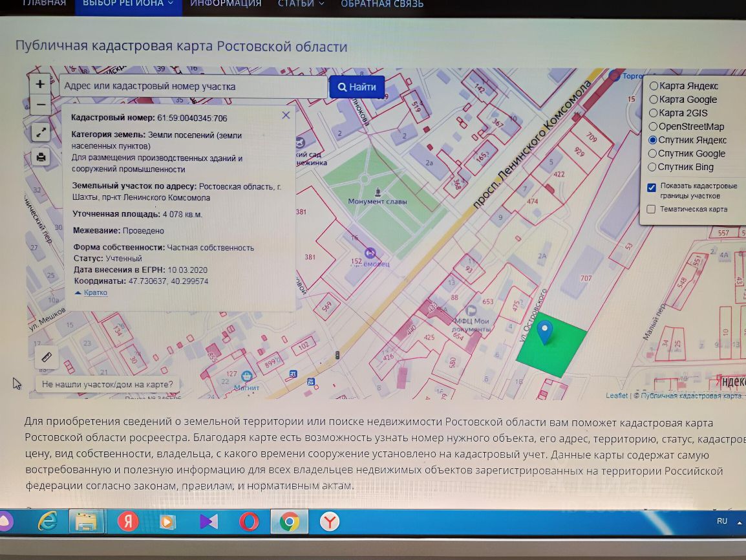Zoom out the map with minus button
Screen dimensions: 746x560
pyautogui.click(x=41, y=104)
